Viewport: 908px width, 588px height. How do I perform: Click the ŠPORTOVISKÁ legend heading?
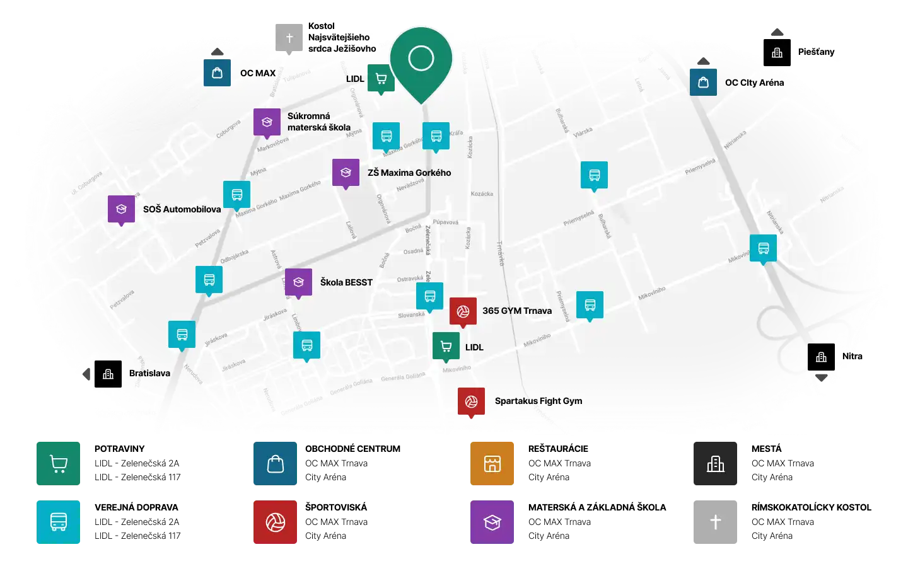pyautogui.click(x=336, y=507)
